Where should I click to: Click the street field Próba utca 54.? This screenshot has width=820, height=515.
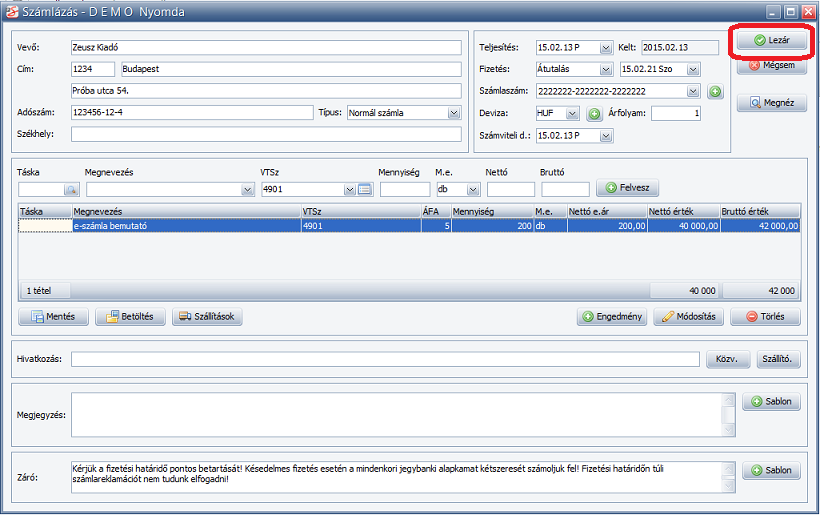click(x=266, y=90)
